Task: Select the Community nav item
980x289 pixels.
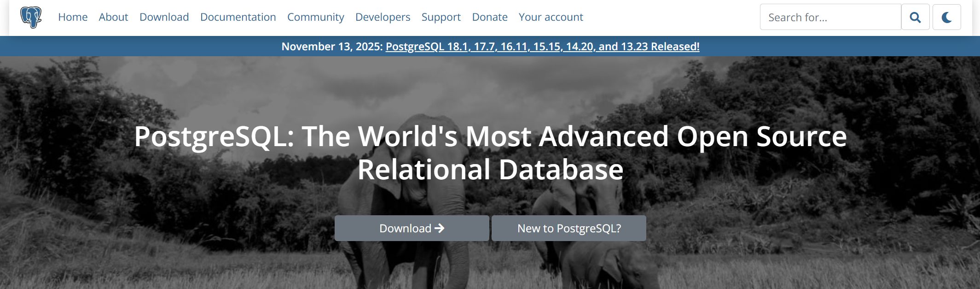Action: point(315,17)
